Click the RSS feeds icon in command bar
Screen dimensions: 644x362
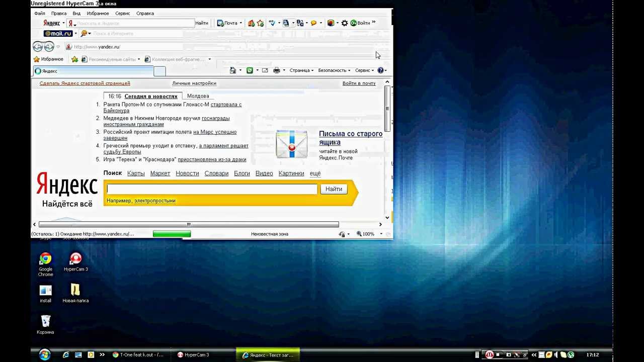tap(250, 70)
